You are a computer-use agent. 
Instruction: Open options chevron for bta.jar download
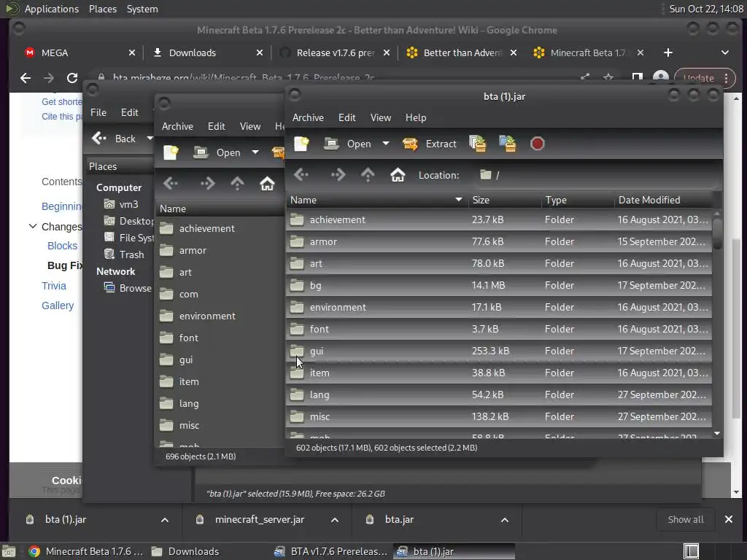point(505,520)
